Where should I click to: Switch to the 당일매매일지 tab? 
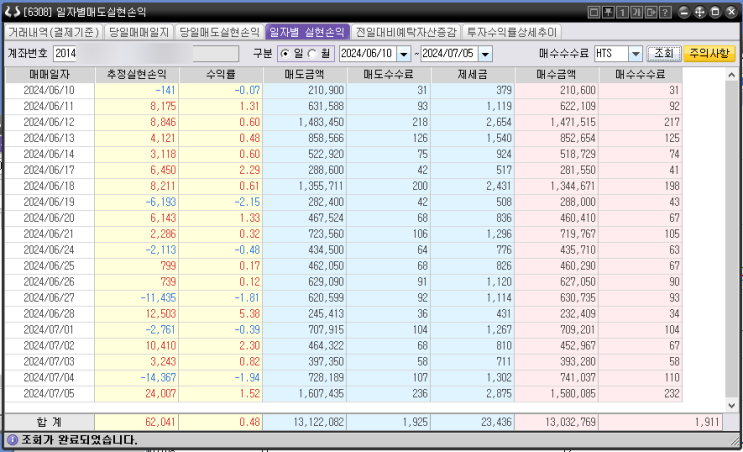pos(139,32)
